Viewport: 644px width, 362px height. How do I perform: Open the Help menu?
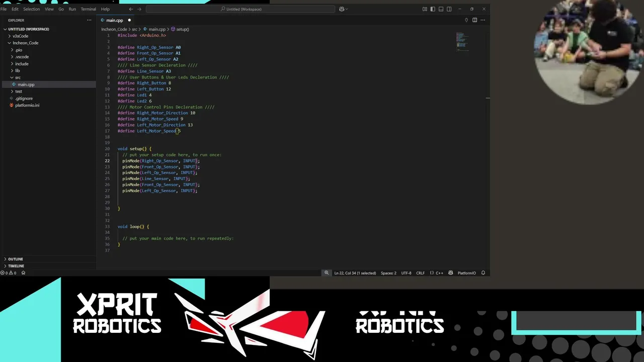point(105,9)
